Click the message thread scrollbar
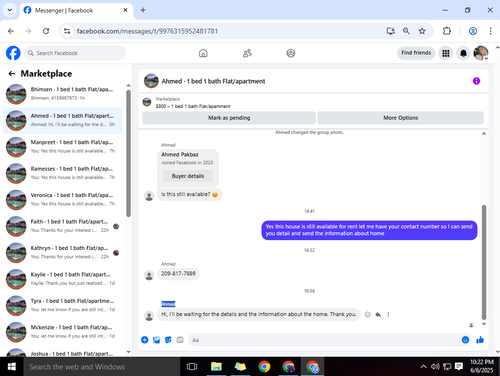Image resolution: width=500 pixels, height=376 pixels. coord(484,262)
